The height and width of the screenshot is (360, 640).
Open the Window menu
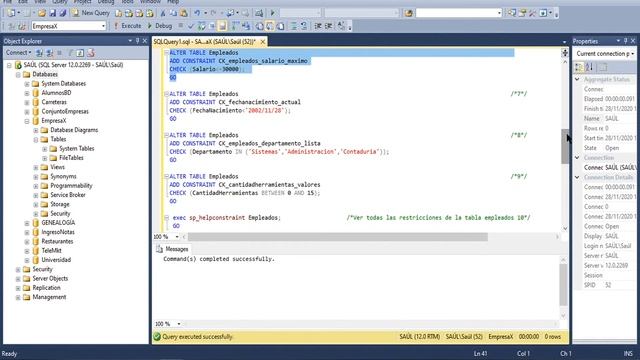pyautogui.click(x=150, y=2)
